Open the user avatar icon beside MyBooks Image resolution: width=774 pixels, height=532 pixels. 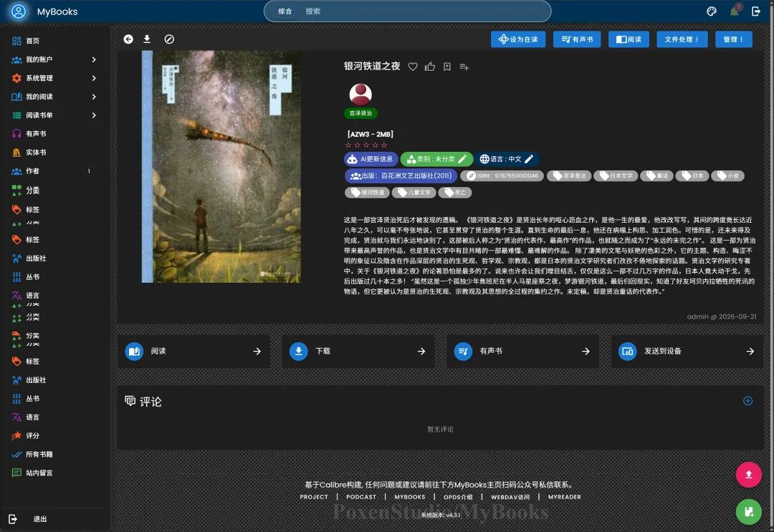[18, 11]
